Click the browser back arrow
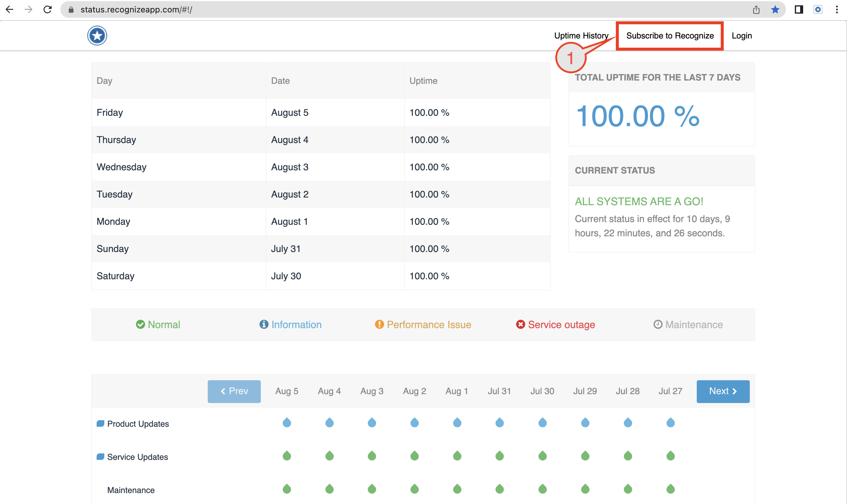The width and height of the screenshot is (847, 504). (x=9, y=9)
